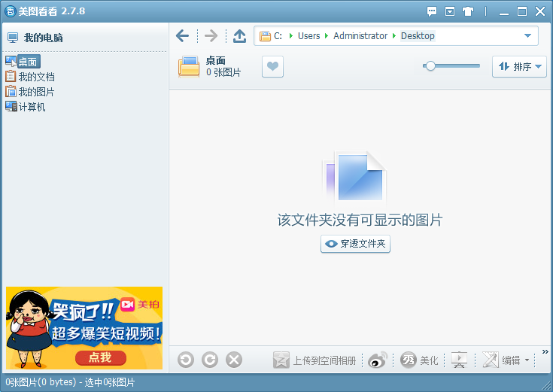Screen dimensions: 553x392
Task: Open the feedback speech bubble icon
Action: [x=432, y=11]
